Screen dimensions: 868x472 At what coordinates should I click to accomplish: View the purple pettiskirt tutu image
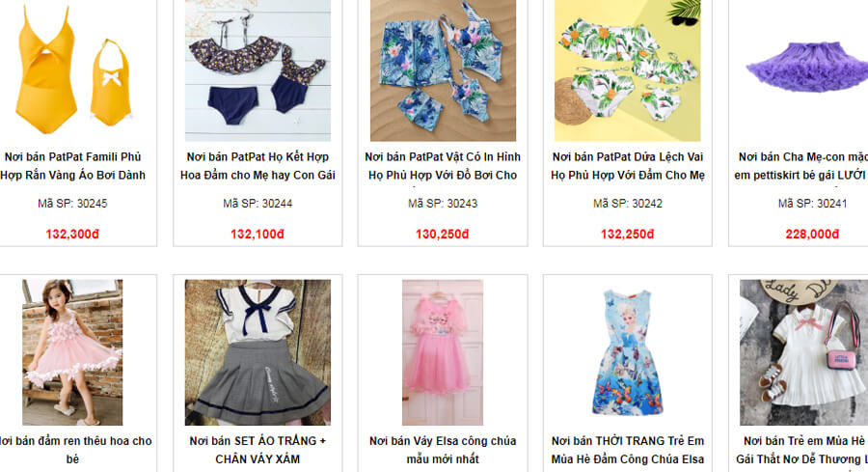[x=803, y=70]
